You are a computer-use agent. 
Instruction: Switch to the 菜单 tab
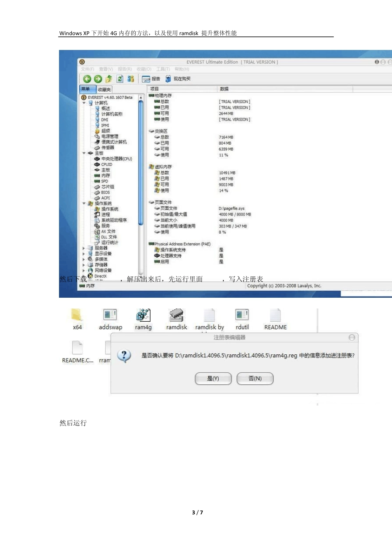point(87,89)
